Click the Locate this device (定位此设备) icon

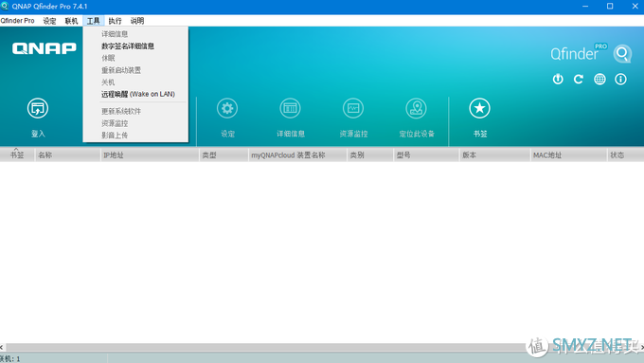(x=416, y=108)
